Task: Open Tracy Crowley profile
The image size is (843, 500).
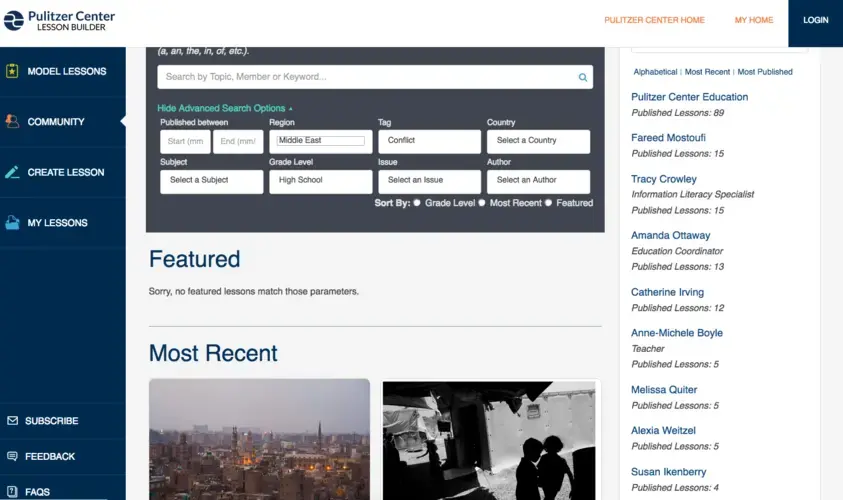Action: pos(663,179)
